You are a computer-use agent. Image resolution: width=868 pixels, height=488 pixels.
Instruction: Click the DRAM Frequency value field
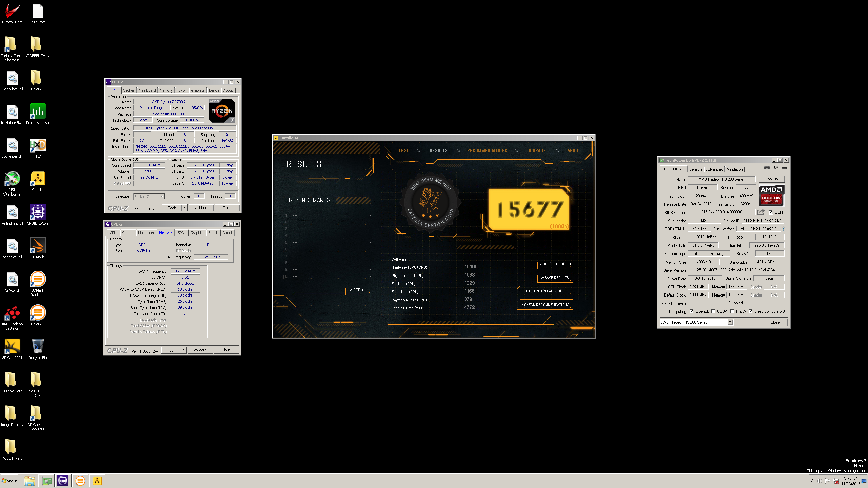[x=185, y=271]
